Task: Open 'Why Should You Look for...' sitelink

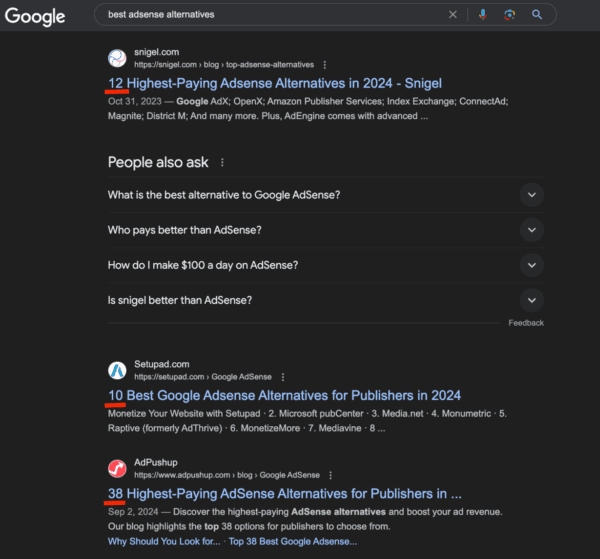Action: tap(164, 542)
